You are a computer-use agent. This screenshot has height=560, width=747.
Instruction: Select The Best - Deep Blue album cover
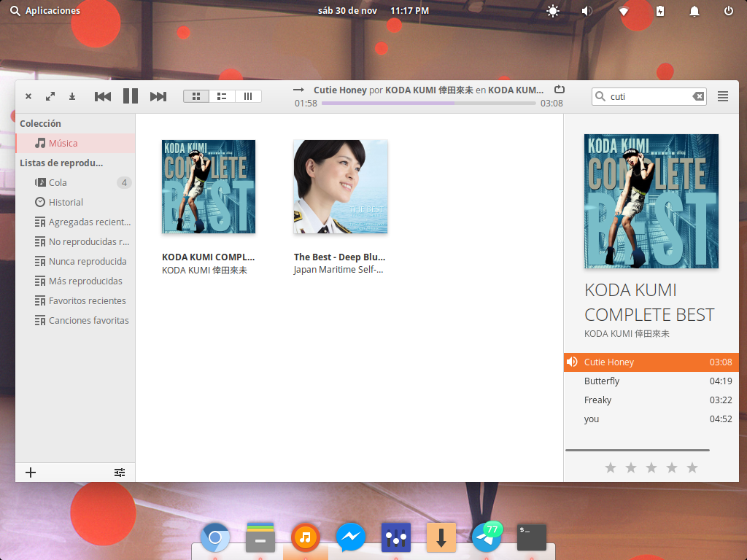point(340,187)
